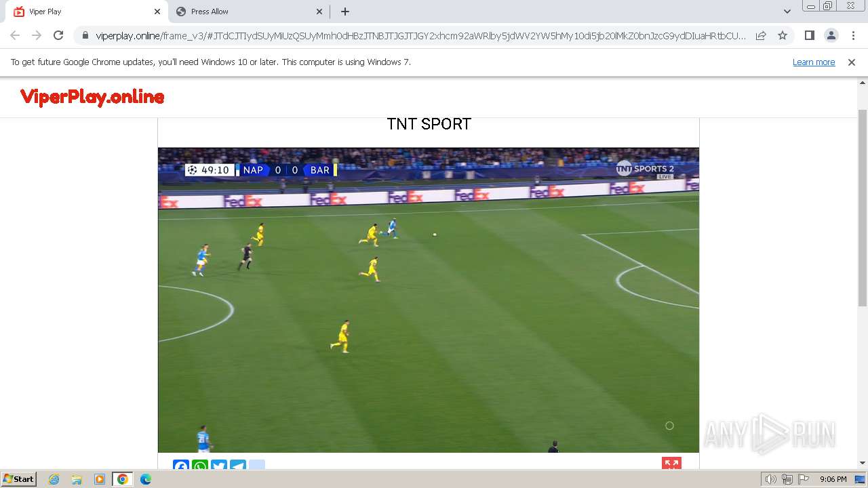This screenshot has width=868, height=488.
Task: Click the Chrome taskbar button
Action: tap(123, 479)
